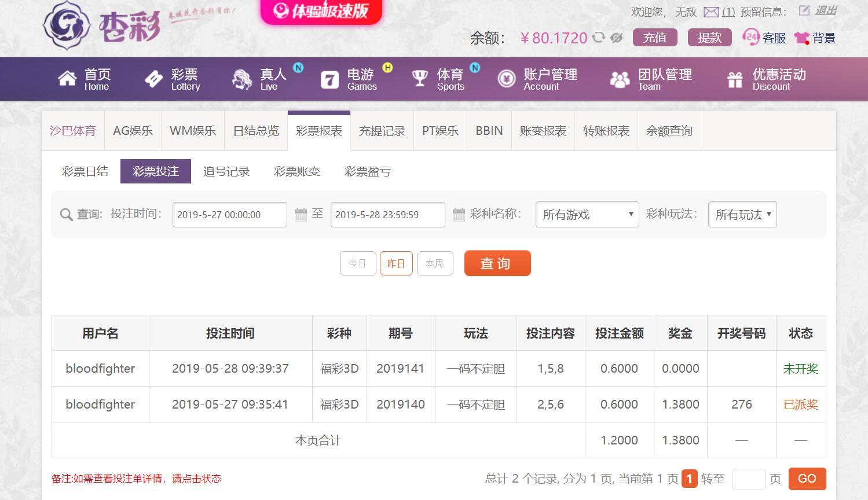
Task: Open 真人 Live nav icon
Action: click(242, 79)
